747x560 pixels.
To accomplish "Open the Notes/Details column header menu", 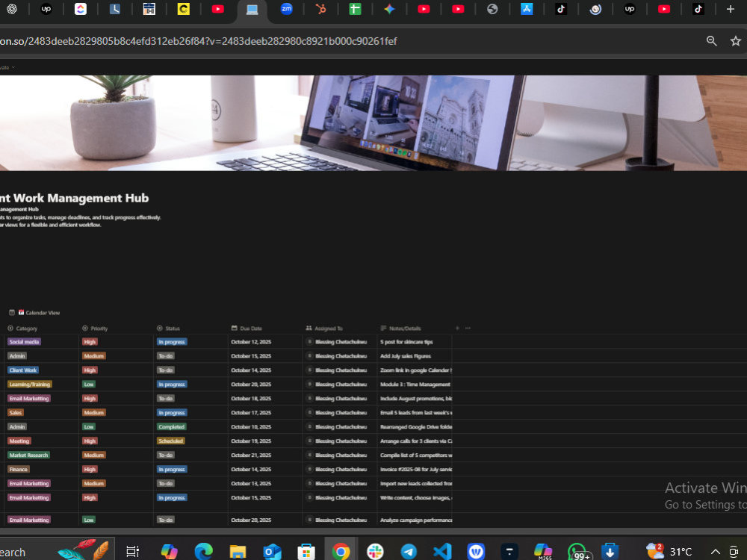I will [x=400, y=329].
